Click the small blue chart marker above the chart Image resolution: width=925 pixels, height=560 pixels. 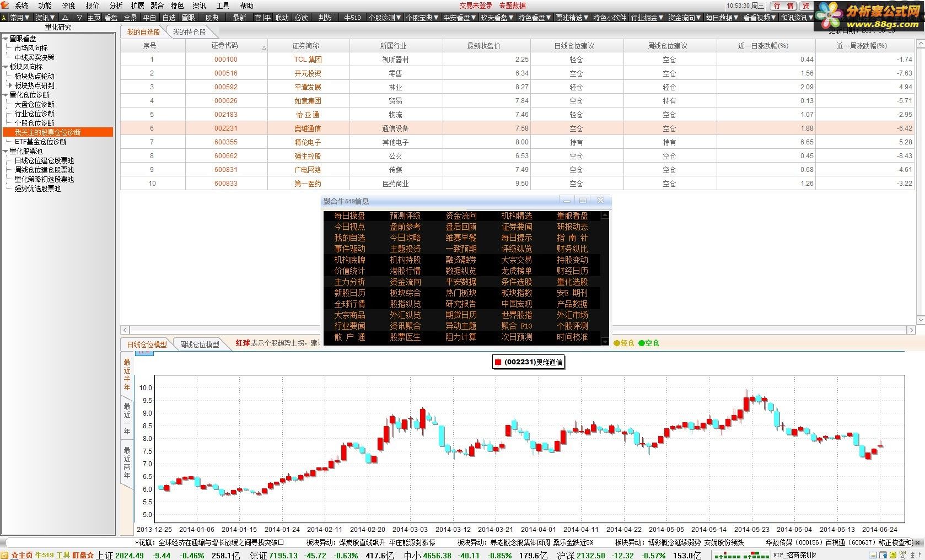click(144, 352)
